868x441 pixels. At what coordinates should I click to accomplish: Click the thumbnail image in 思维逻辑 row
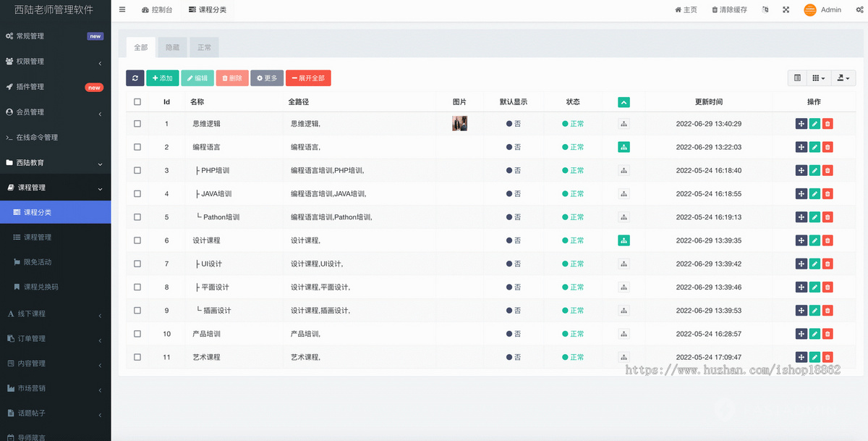click(x=459, y=123)
